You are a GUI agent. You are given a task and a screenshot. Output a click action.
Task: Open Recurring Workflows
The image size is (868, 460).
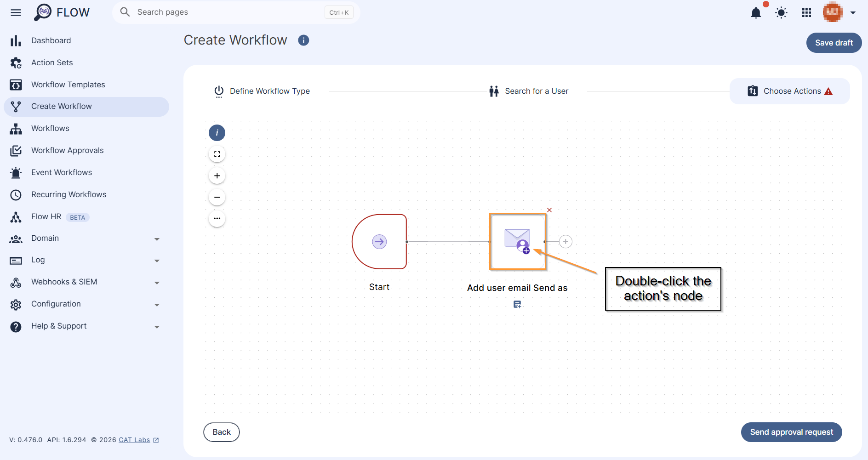(x=86, y=195)
